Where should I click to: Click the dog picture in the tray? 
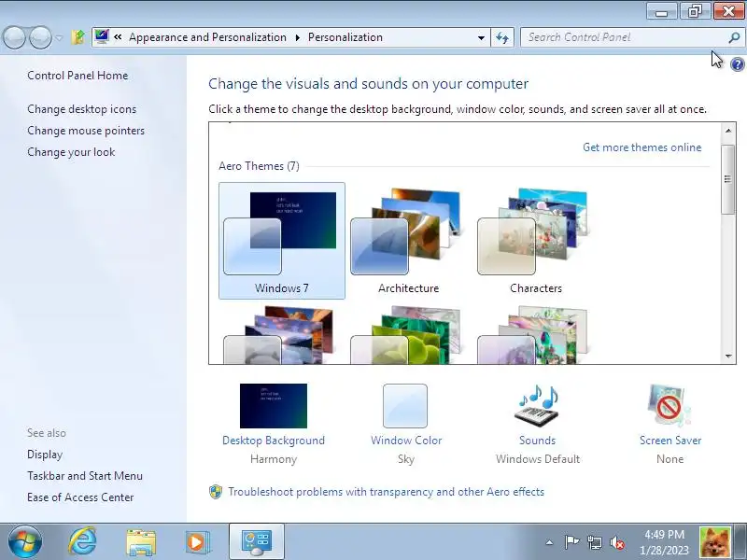[x=715, y=542]
